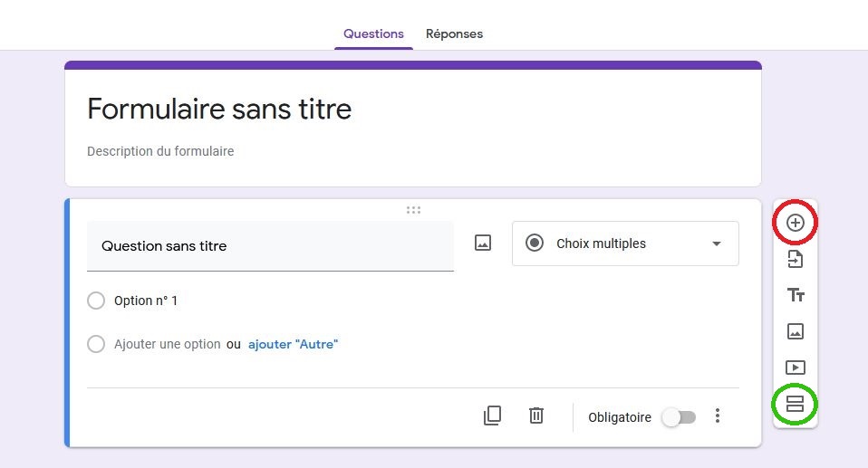
Task: Add an image from the side toolbar
Action: click(x=796, y=331)
